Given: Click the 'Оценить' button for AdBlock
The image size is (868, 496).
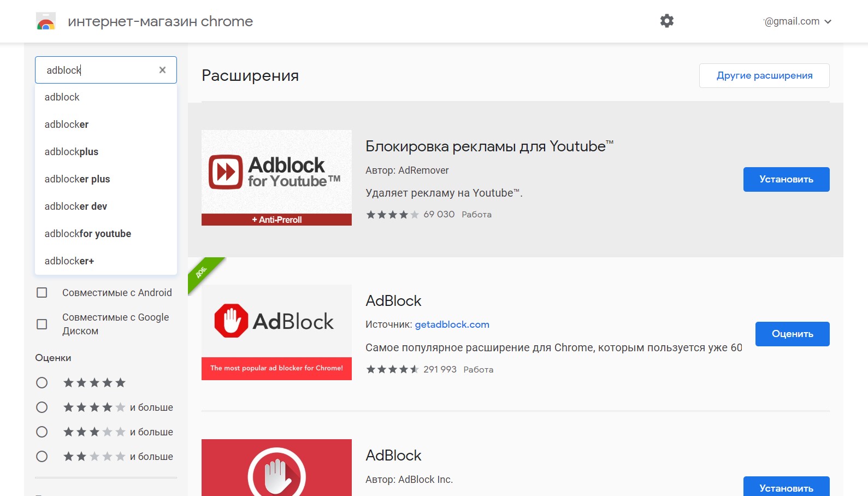Looking at the screenshot, I should tap(792, 334).
